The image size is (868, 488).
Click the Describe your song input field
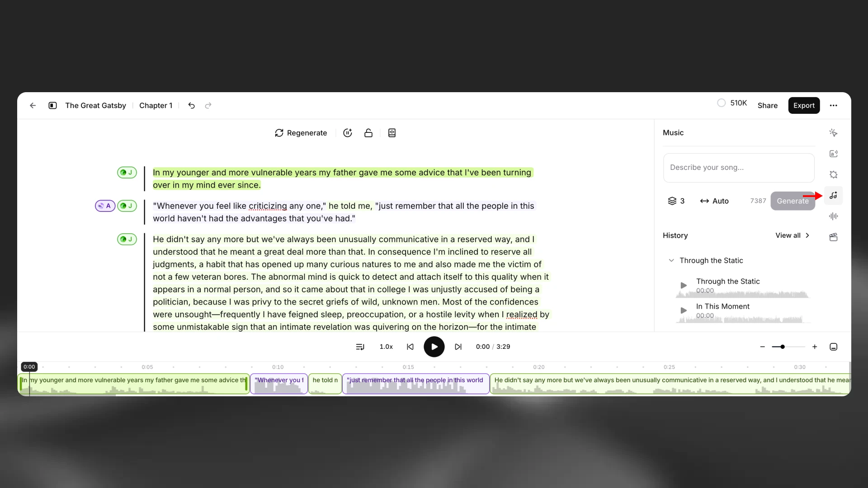tap(738, 168)
